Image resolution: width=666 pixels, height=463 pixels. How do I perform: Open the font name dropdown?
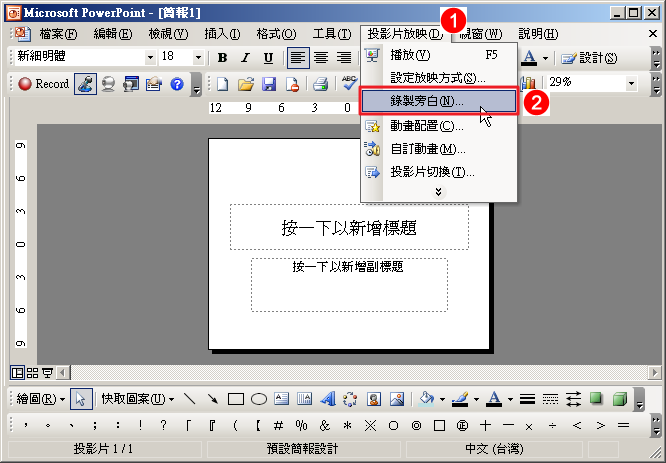[150, 57]
